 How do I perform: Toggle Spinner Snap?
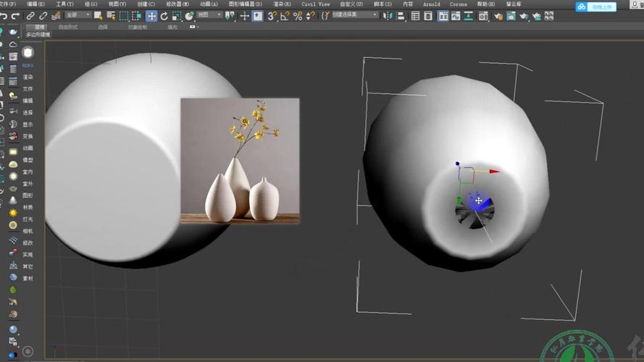pyautogui.click(x=311, y=16)
